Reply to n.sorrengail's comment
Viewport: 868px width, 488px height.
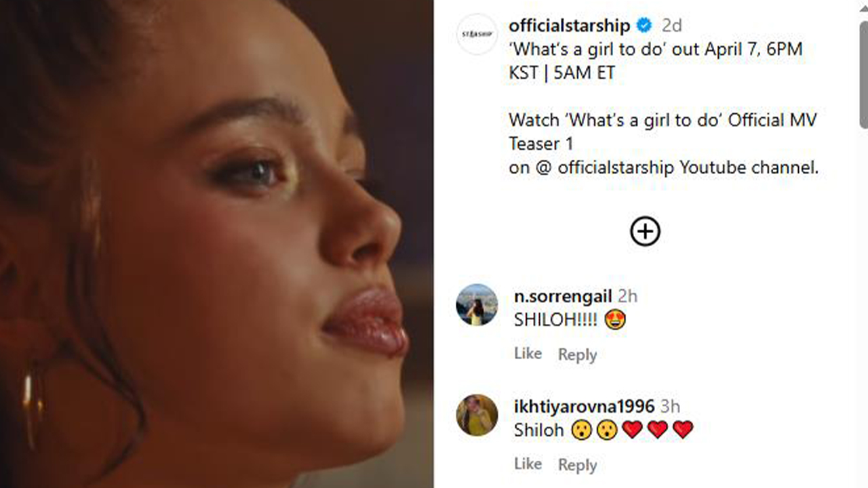click(x=577, y=354)
